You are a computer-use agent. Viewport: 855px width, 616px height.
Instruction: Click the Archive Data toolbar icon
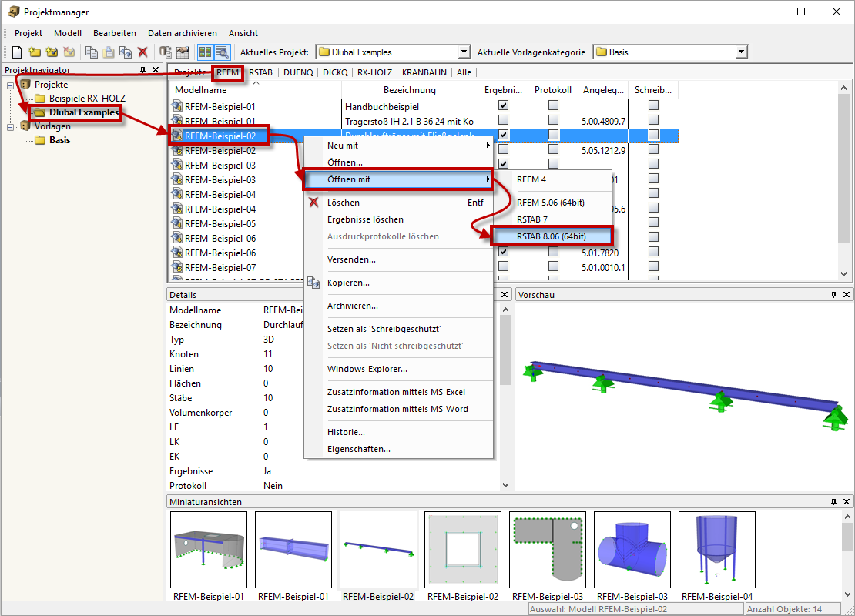(165, 52)
